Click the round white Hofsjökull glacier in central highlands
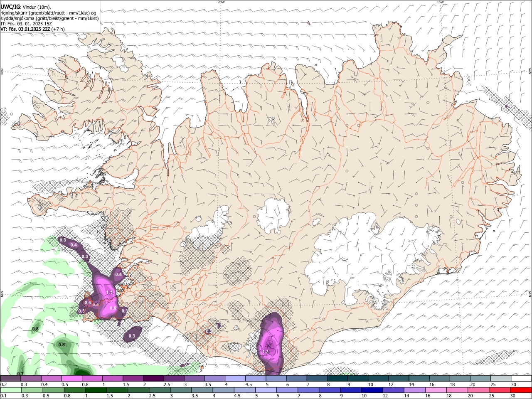 point(273,216)
